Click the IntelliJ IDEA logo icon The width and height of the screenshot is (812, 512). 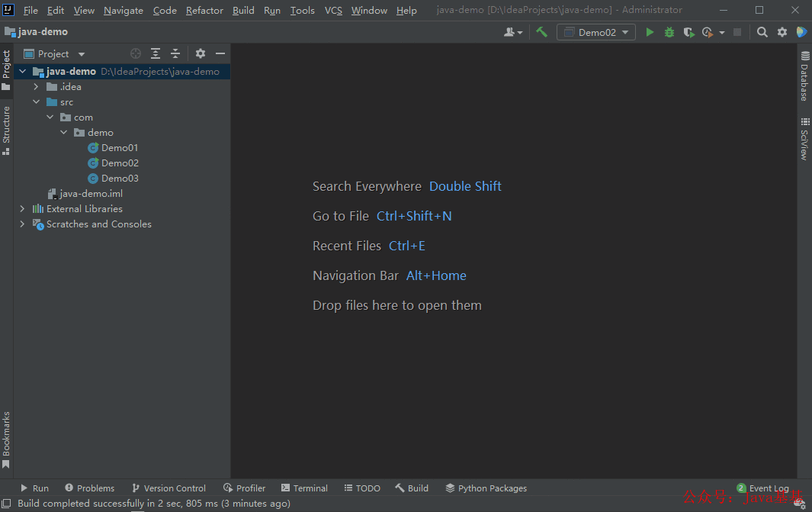click(x=8, y=9)
